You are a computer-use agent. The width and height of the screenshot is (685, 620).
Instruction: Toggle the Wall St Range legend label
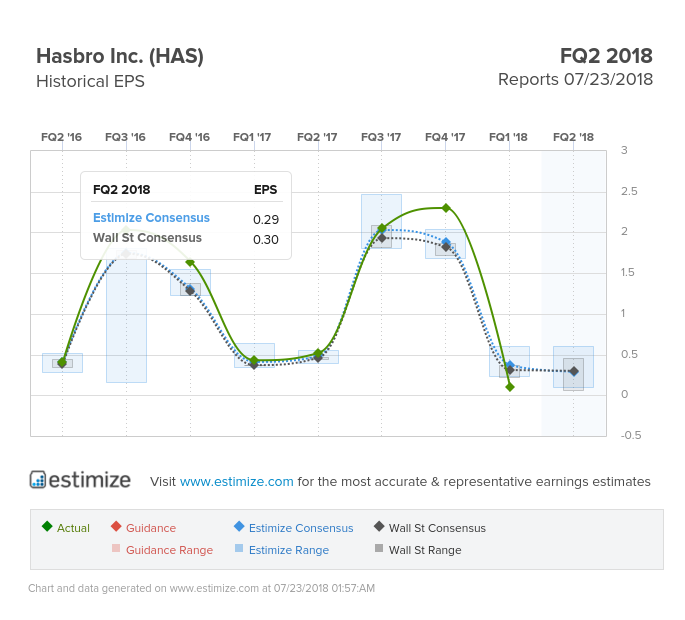point(425,550)
